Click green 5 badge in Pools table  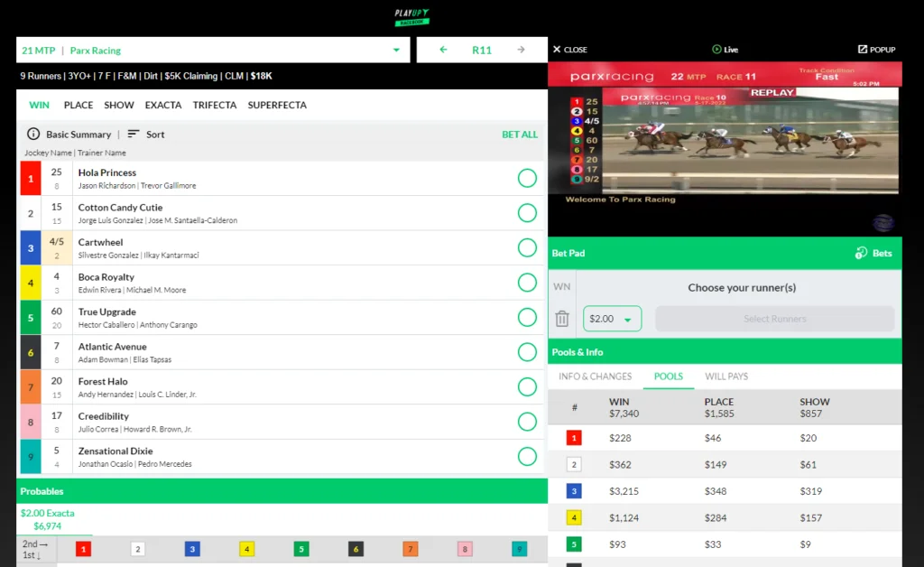[574, 544]
